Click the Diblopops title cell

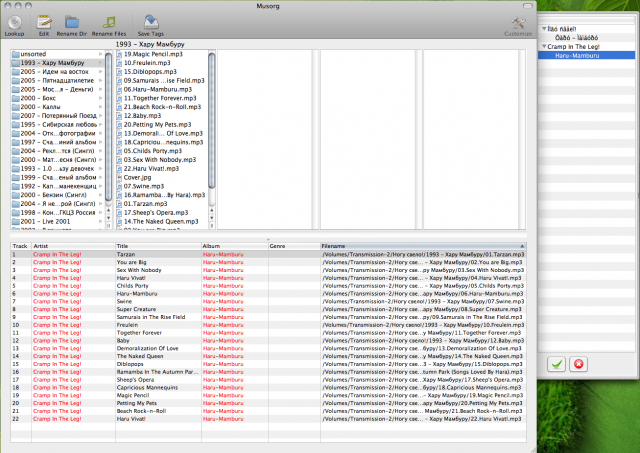point(158,364)
